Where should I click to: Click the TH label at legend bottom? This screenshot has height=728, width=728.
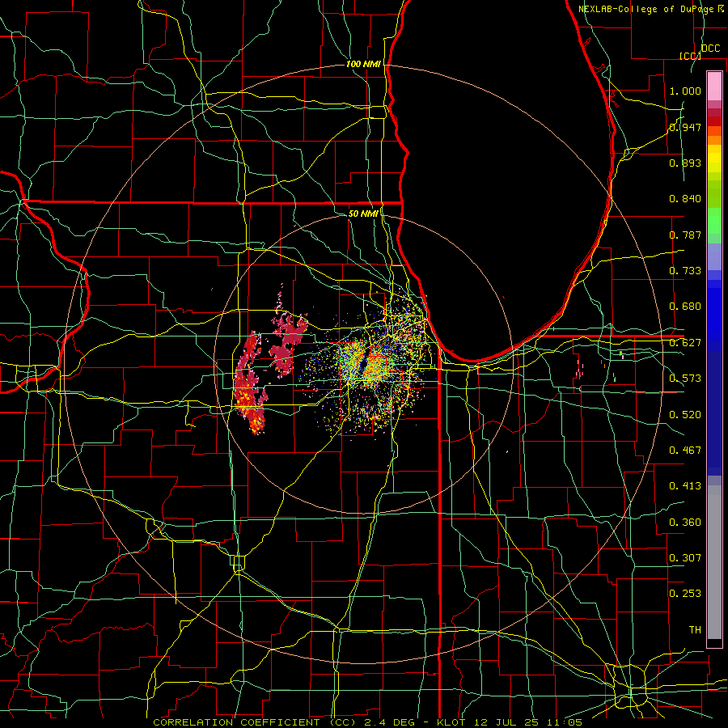coord(695,630)
